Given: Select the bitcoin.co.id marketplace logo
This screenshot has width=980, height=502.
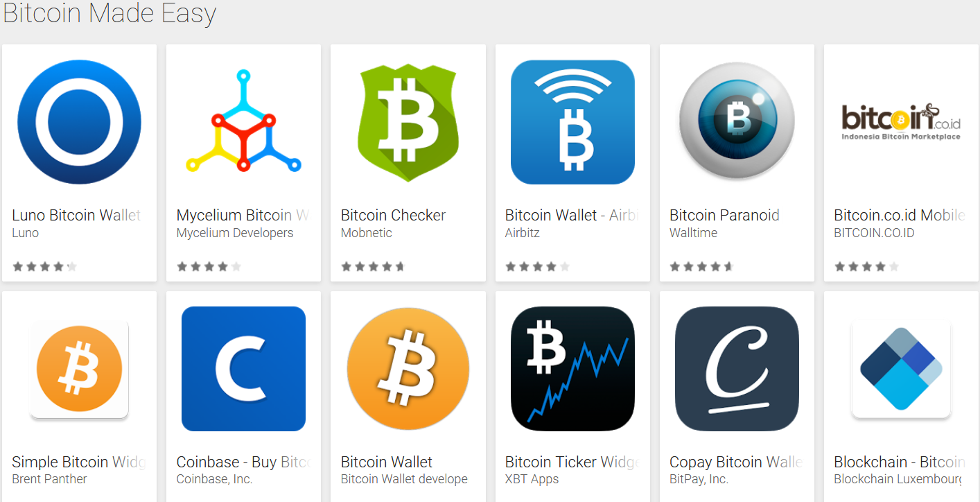Looking at the screenshot, I should click(x=901, y=122).
